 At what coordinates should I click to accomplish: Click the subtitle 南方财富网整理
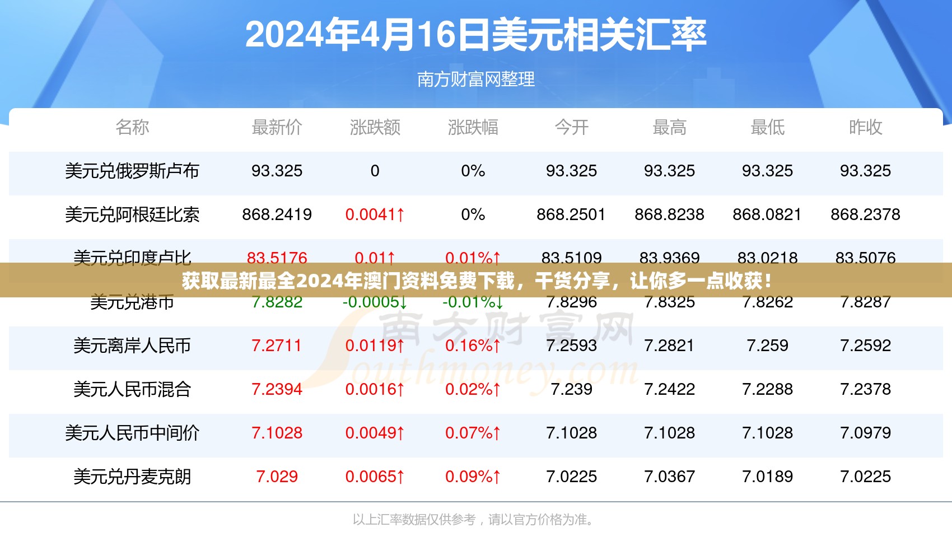coord(476,79)
